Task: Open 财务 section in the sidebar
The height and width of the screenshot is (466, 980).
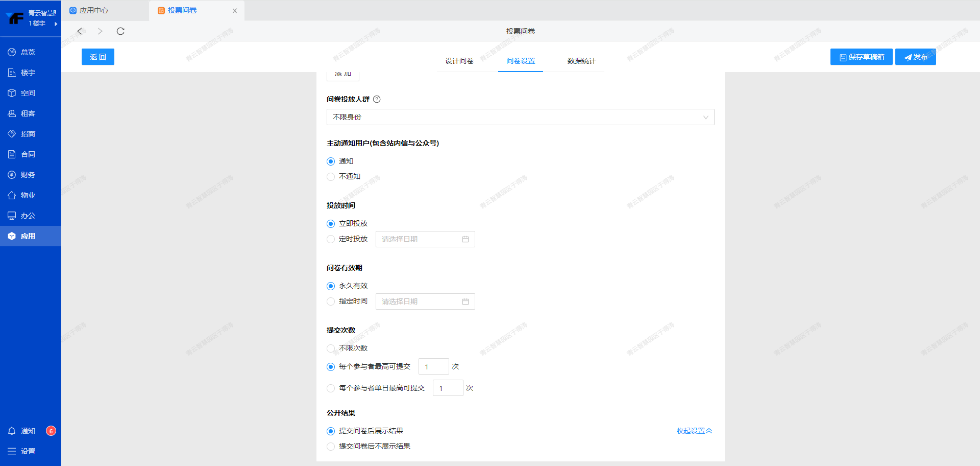Action: (x=28, y=175)
